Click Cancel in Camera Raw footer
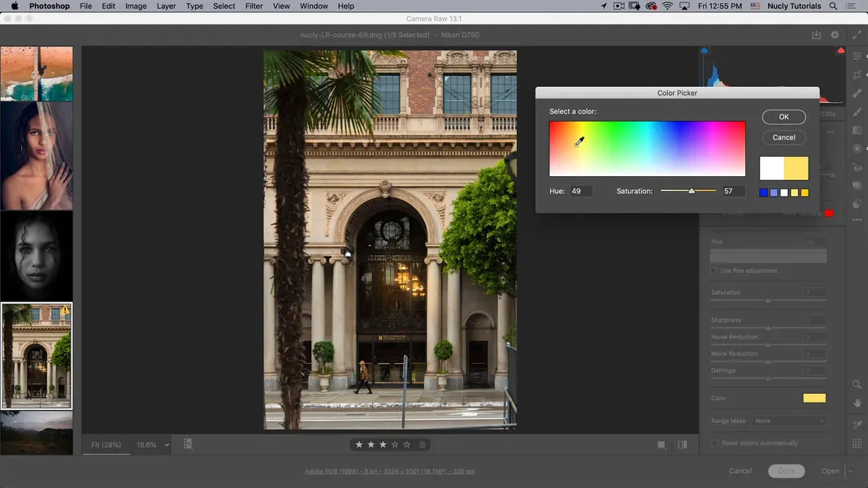Image resolution: width=868 pixels, height=488 pixels. [x=740, y=471]
